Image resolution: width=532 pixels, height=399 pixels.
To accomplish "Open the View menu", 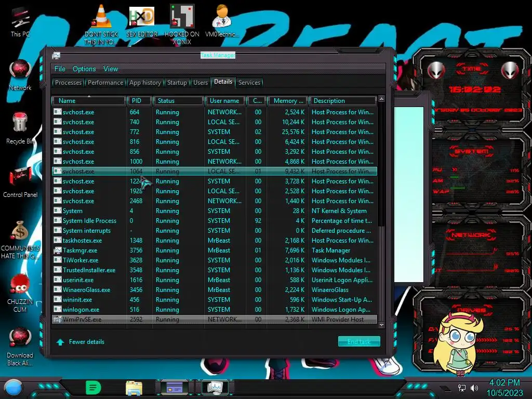I will click(111, 69).
